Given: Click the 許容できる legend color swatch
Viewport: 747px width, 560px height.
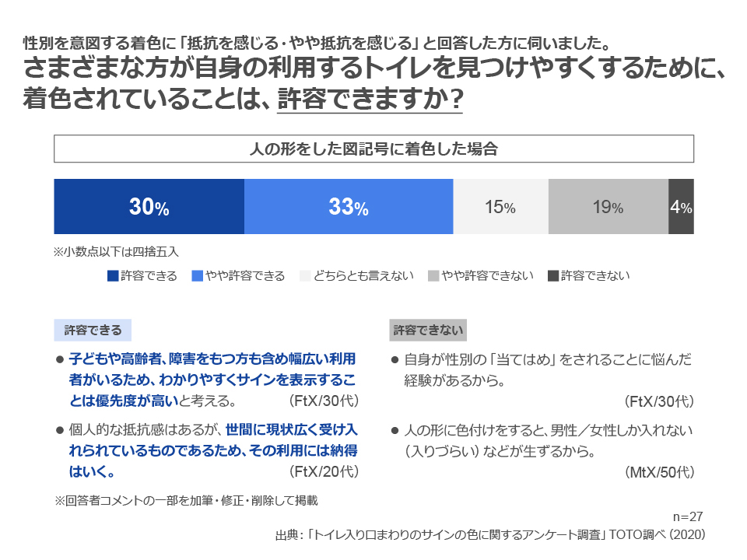Looking at the screenshot, I should click(x=113, y=275).
